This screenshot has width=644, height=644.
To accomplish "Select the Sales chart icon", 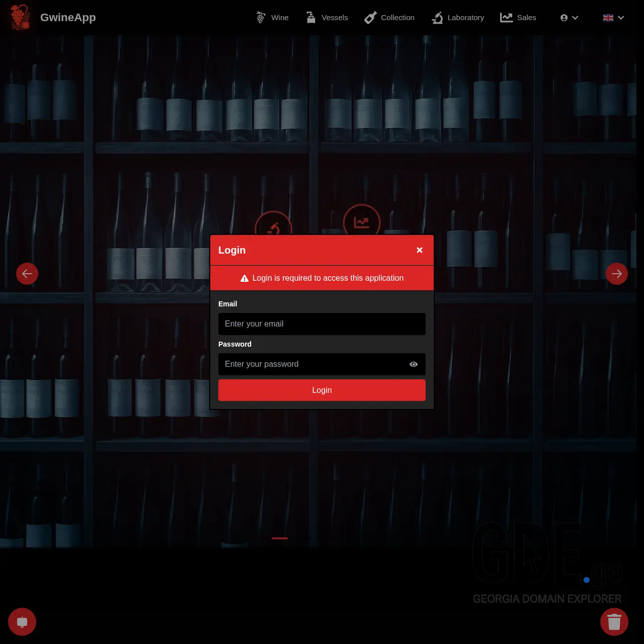I will (506, 17).
